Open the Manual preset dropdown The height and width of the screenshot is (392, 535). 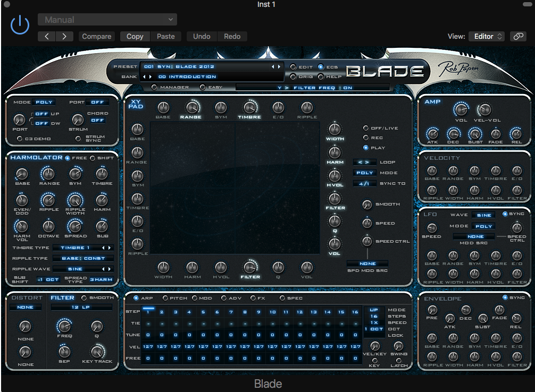click(107, 20)
